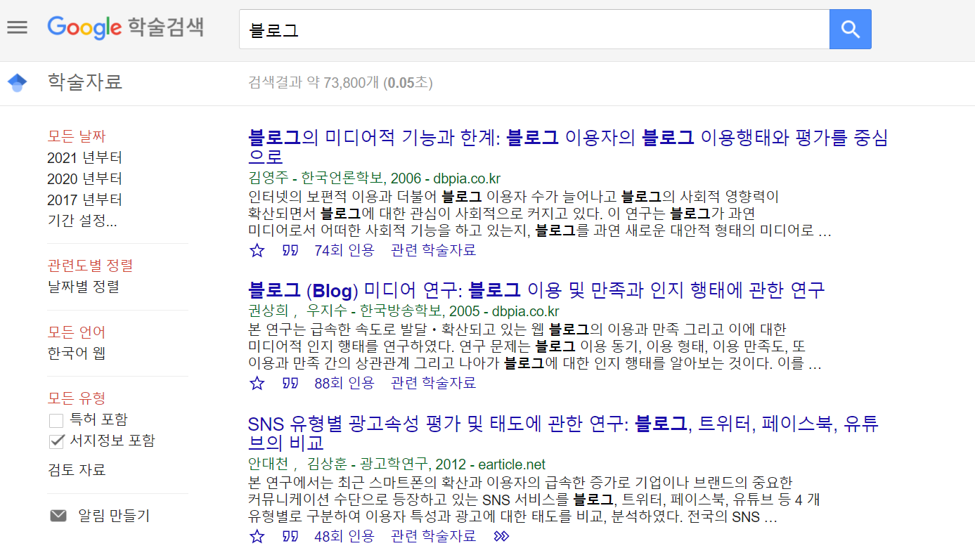This screenshot has width=975, height=560.
Task: Click source text 광고학연구, 2012 - earticle.net
Action: (x=453, y=464)
